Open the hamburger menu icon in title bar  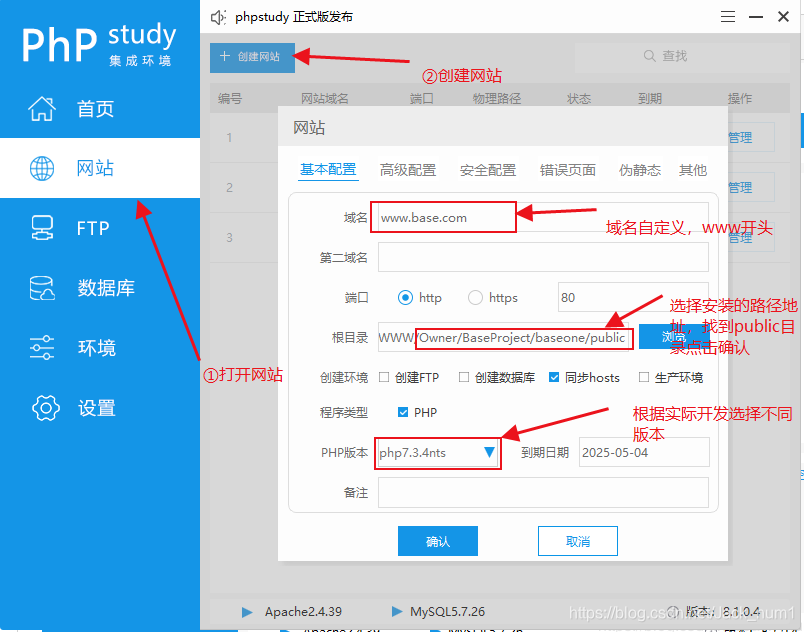click(728, 17)
